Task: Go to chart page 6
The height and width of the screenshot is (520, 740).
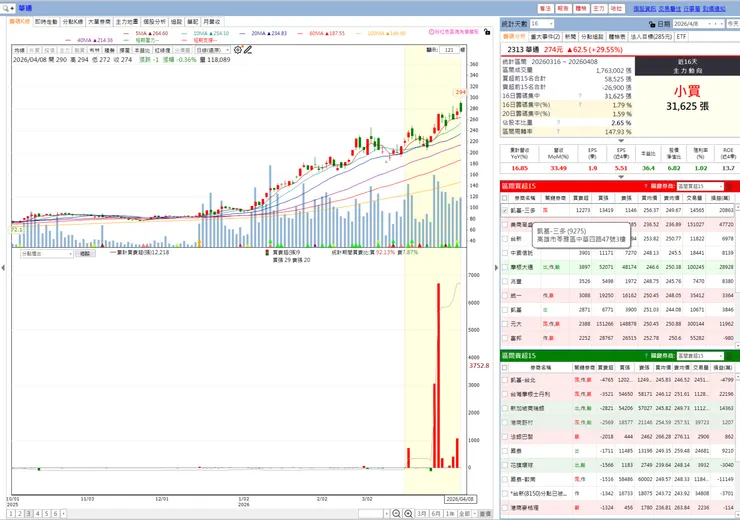Action: [55, 513]
